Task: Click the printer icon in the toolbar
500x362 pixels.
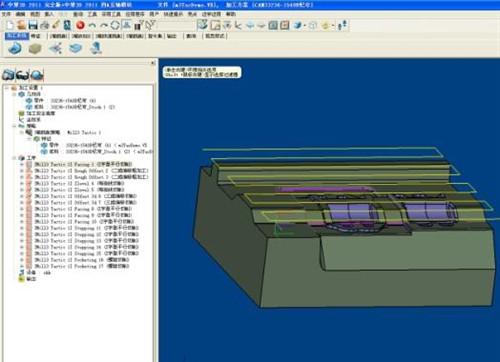Action: [x=44, y=25]
